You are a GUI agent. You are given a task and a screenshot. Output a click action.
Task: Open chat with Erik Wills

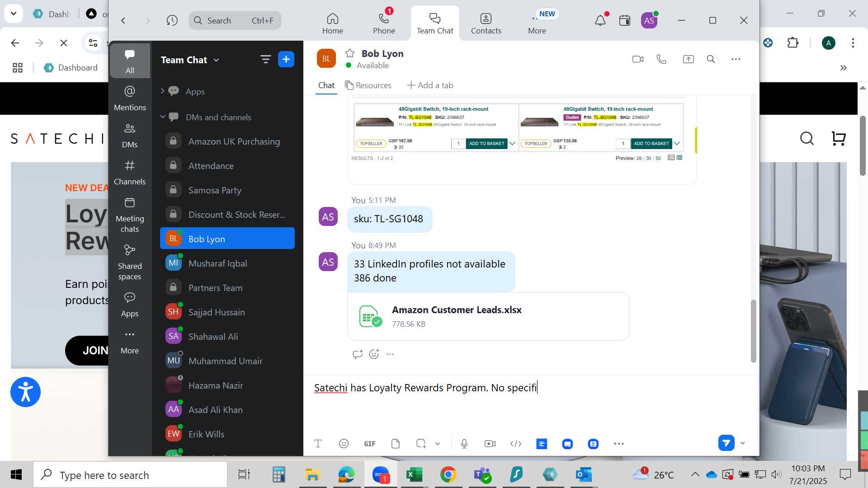pyautogui.click(x=227, y=434)
